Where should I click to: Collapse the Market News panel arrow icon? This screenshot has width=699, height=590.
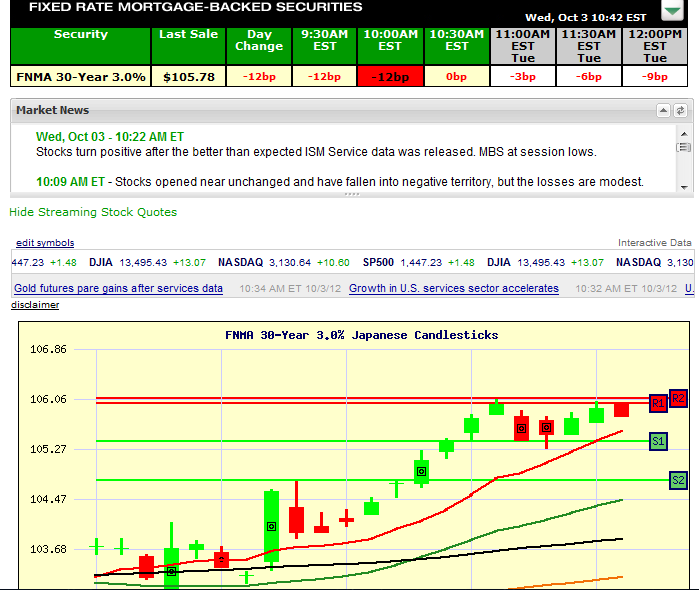point(663,110)
